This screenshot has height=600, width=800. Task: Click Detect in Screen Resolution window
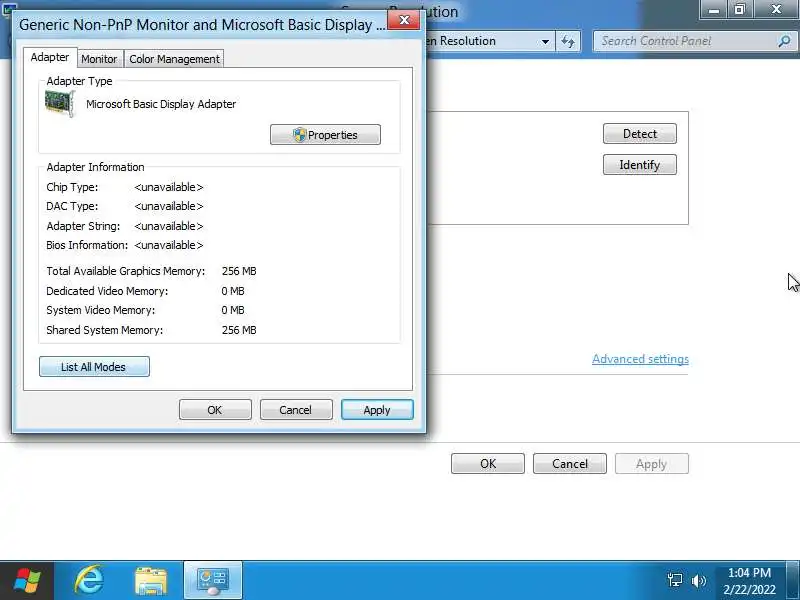[640, 134]
